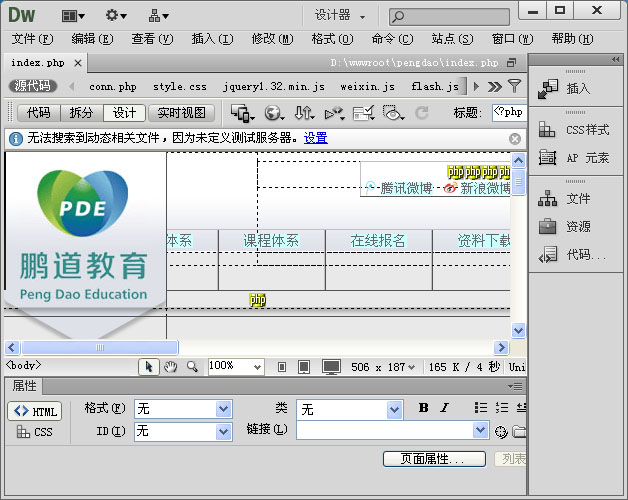Click the multiscreen preview icon

(242, 113)
